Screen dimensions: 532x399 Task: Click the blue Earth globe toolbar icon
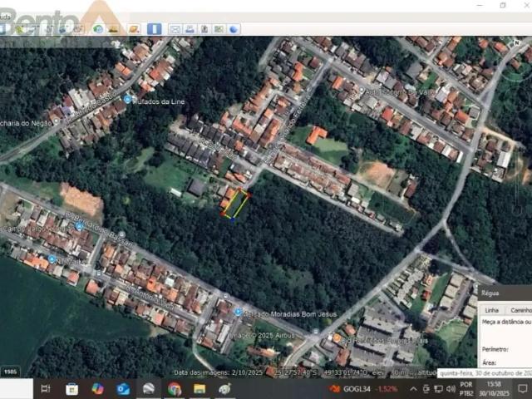[234, 30]
